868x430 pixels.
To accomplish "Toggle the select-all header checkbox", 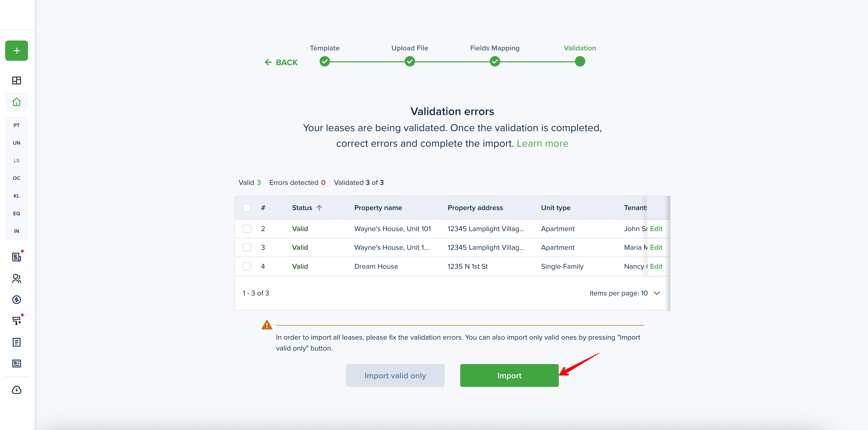I will [x=247, y=208].
